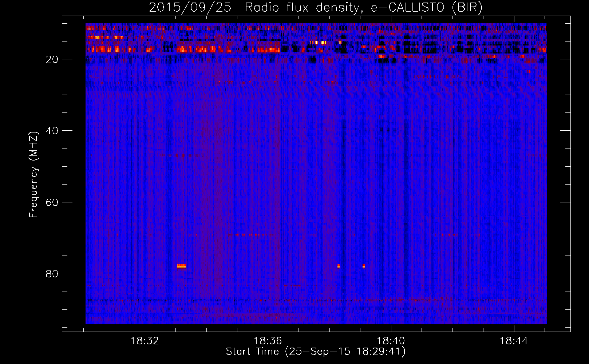Click the time tick label "18:32"
The height and width of the screenshot is (364, 589).
point(145,341)
